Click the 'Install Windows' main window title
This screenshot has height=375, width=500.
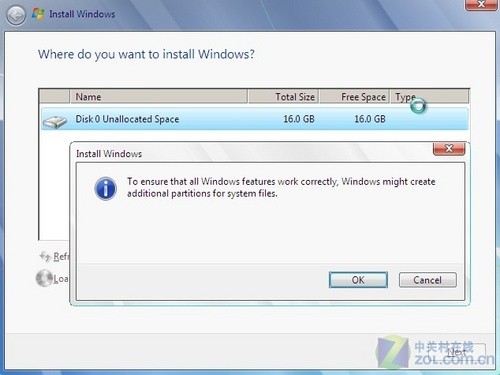82,14
